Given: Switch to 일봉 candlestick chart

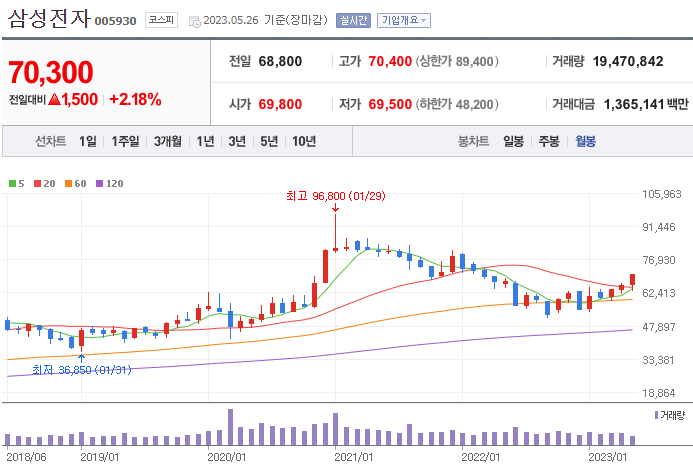Looking at the screenshot, I should [513, 141].
